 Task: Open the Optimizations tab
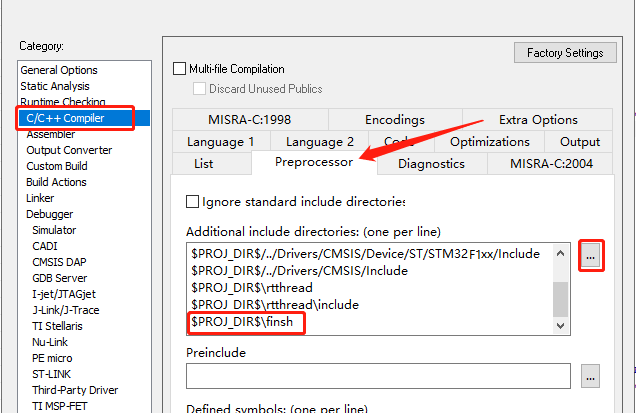click(490, 142)
